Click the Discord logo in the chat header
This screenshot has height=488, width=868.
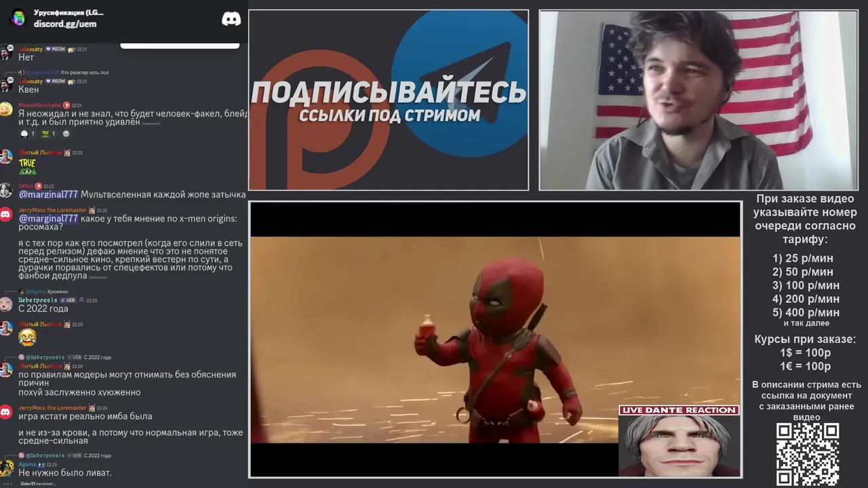click(x=231, y=18)
